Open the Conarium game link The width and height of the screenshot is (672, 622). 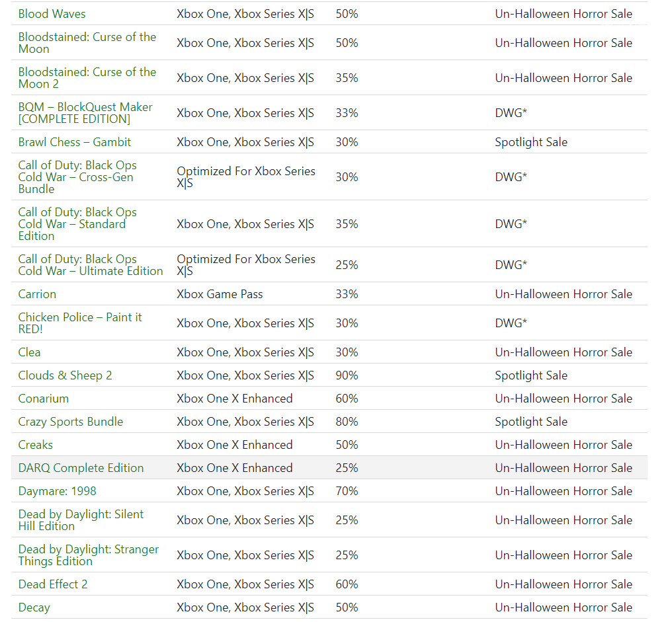[x=43, y=399]
